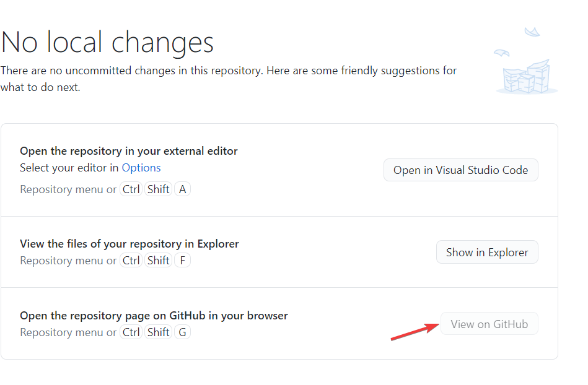Click the G key badge in GitHub shortcut
Screen dimensions: 588x385
(x=182, y=332)
